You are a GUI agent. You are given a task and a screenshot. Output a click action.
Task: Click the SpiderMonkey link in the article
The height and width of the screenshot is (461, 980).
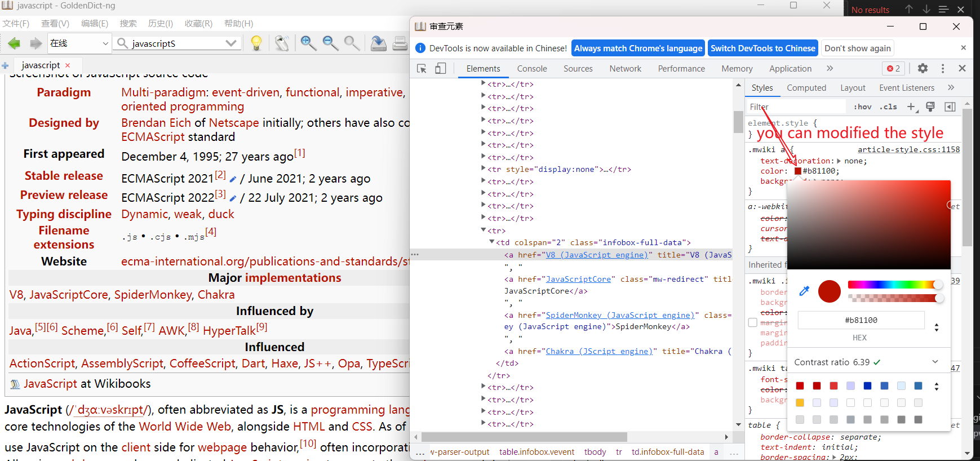tap(153, 295)
